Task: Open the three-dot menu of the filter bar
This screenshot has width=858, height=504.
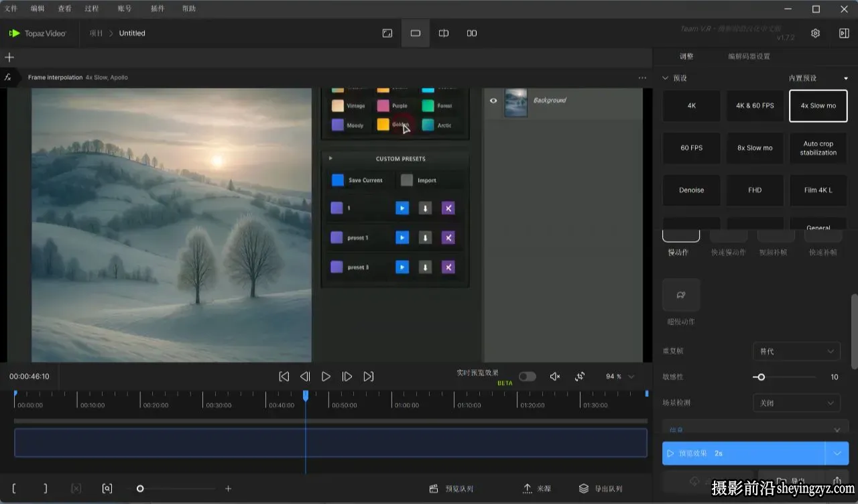Action: pos(642,78)
